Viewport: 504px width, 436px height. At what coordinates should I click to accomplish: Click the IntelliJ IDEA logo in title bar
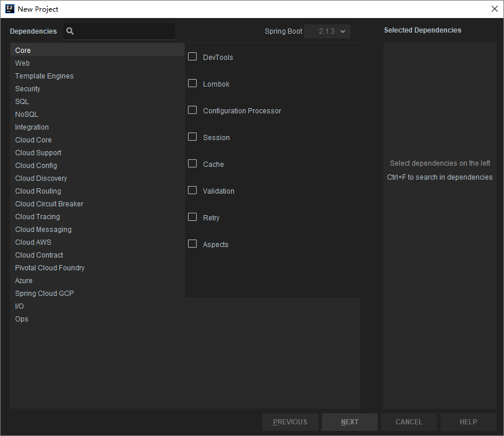10,9
